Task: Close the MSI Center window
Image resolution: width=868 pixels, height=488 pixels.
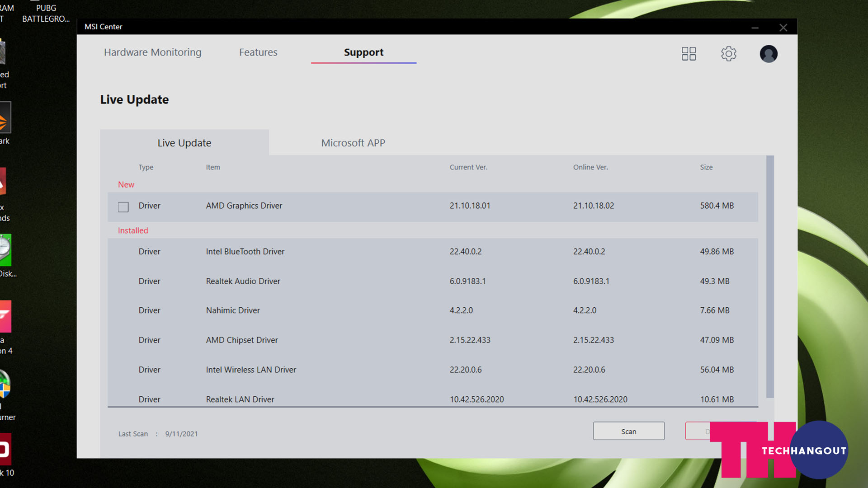Action: [x=783, y=27]
